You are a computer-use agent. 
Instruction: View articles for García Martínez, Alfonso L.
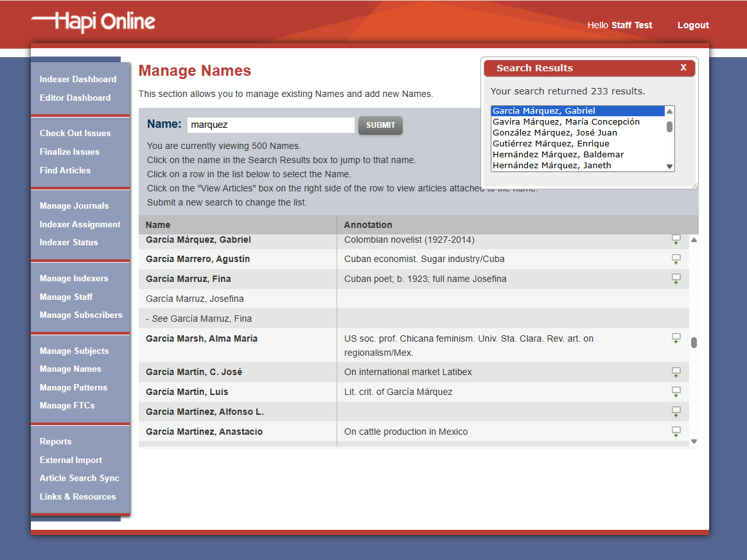click(676, 412)
